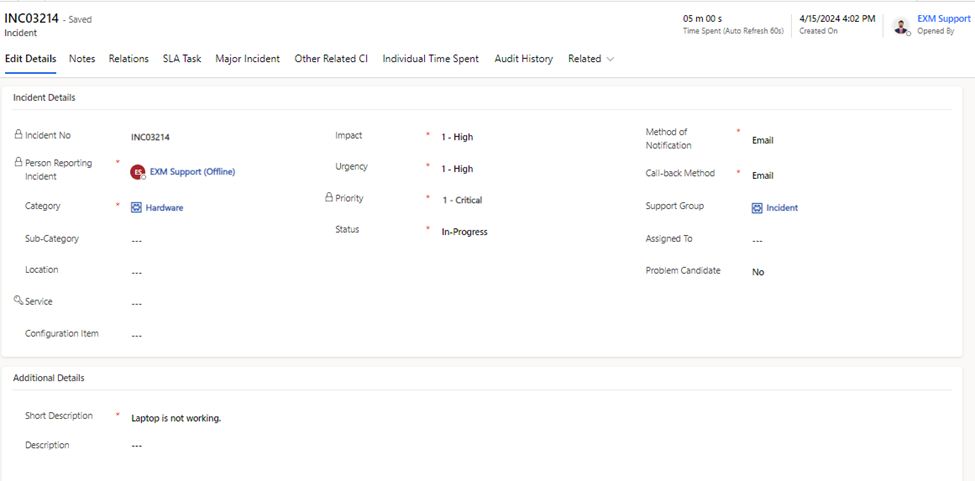The image size is (975, 481).
Task: Switch to the Edit Details tab
Action: click(30, 58)
